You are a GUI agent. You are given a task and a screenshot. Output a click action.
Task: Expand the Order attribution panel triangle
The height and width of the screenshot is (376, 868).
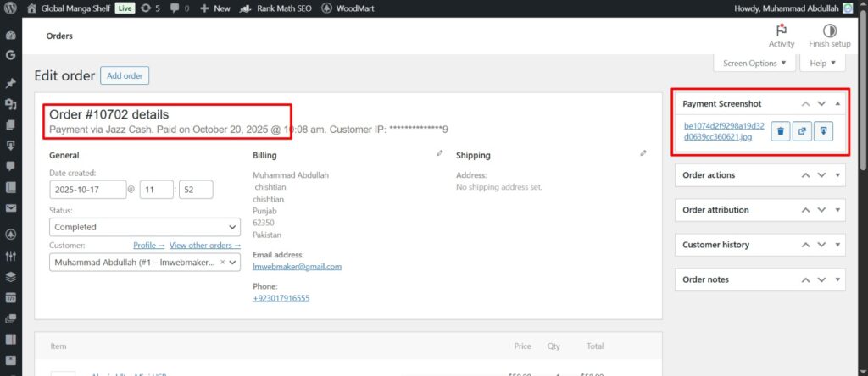click(x=837, y=210)
